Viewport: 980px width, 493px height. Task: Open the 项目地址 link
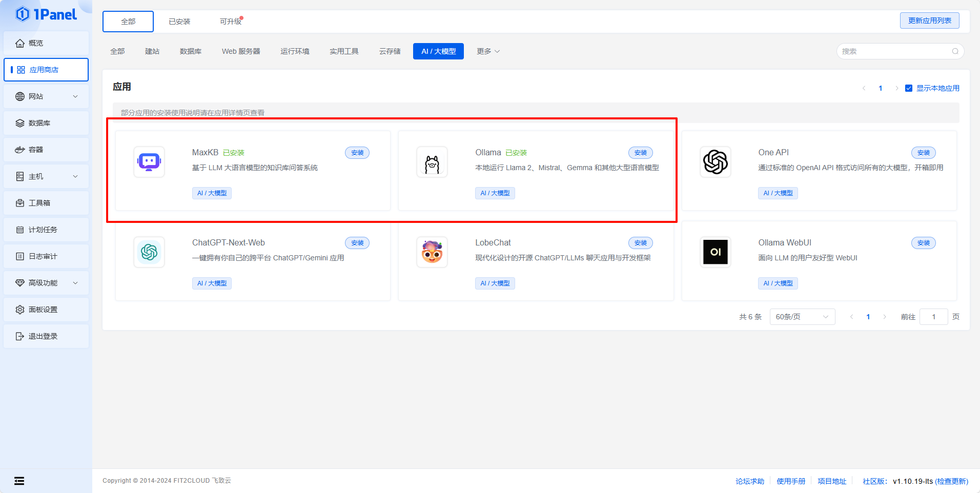[x=832, y=481]
